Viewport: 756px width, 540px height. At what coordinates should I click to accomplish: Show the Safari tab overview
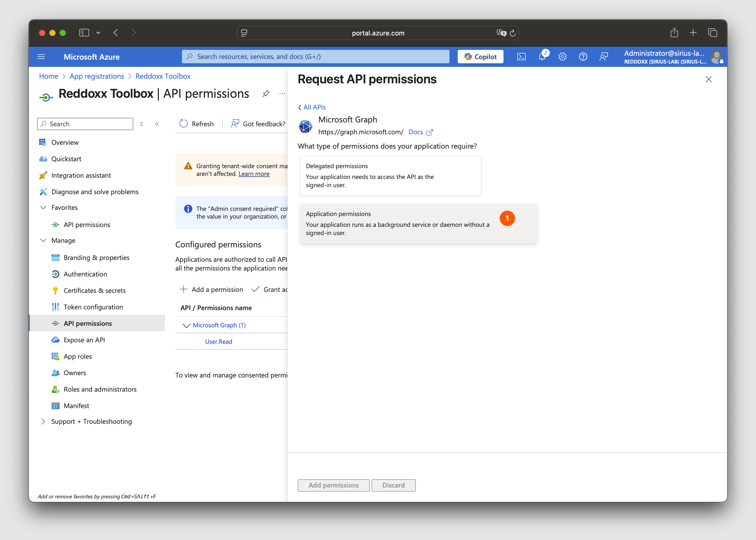[x=713, y=33]
